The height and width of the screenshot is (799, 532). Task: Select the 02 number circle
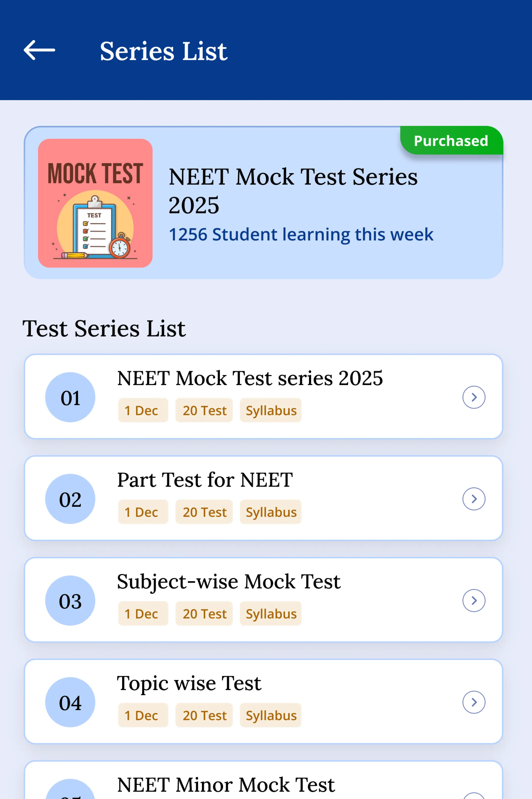click(70, 499)
